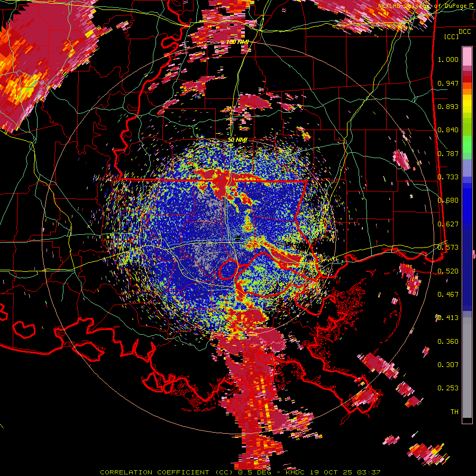Click the 0.787 legend value
The image size is (476, 476).
click(448, 153)
